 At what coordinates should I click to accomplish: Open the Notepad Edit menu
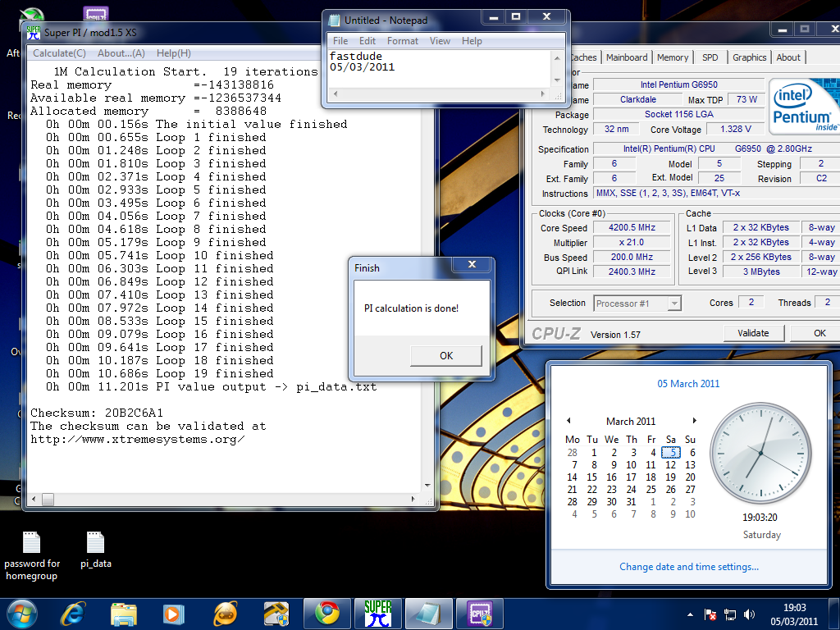point(367,41)
